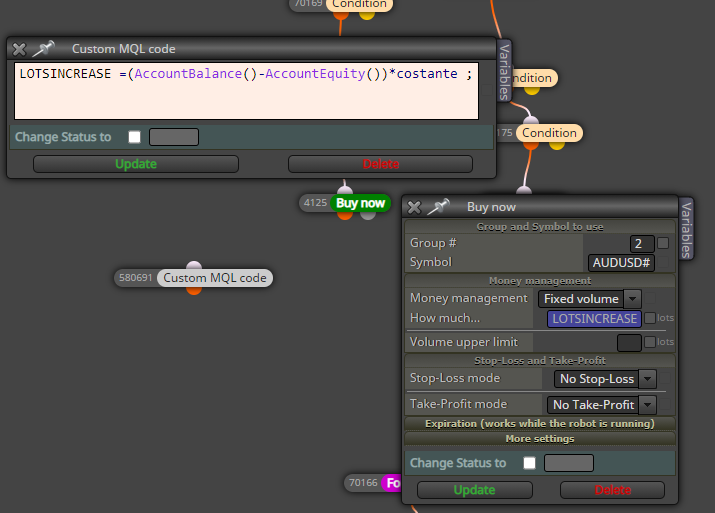715x513 pixels.
Task: Open the Stop-Loss mode dropdown
Action: tap(605, 379)
